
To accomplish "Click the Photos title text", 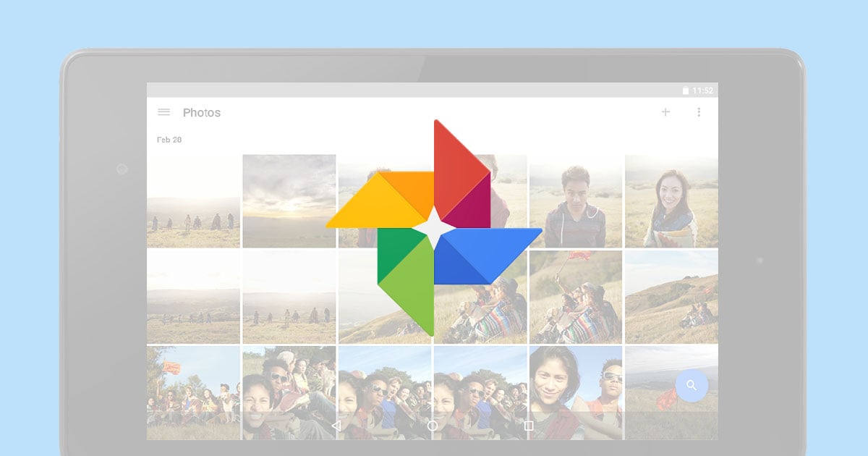I will pos(201,113).
